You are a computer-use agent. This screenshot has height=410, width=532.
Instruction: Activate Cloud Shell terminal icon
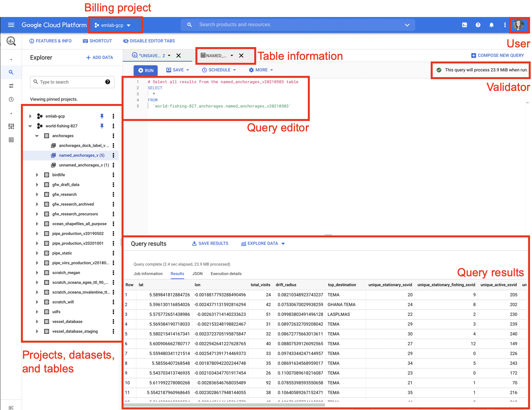pyautogui.click(x=464, y=25)
